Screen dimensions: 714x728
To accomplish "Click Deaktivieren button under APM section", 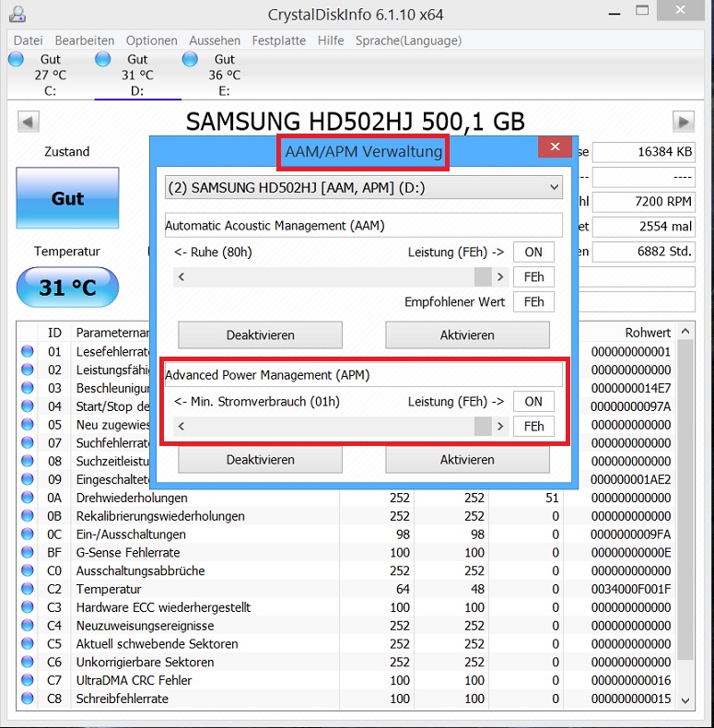I will click(260, 460).
